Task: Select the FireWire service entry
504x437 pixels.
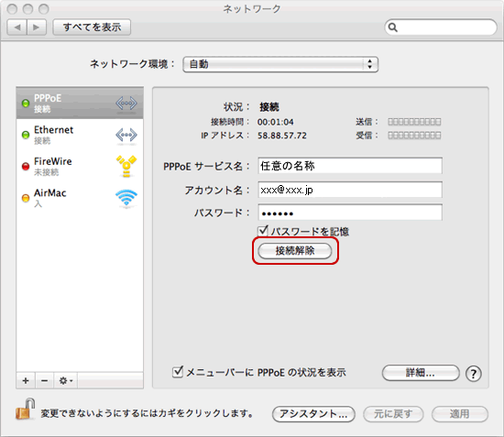Action: pos(80,166)
